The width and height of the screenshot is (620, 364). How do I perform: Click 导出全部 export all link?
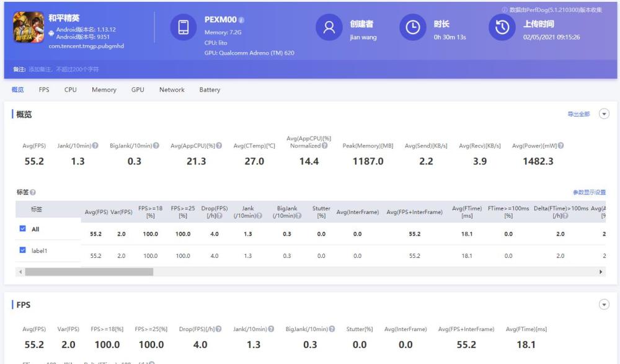(x=578, y=115)
